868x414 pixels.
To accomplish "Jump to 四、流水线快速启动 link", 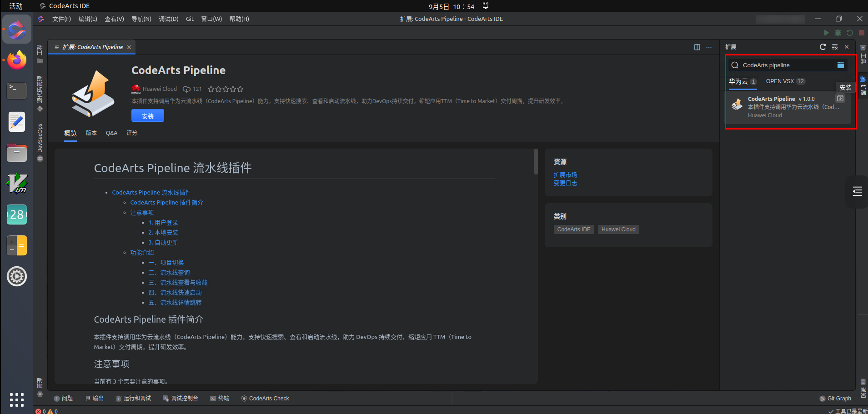I will pyautogui.click(x=175, y=293).
